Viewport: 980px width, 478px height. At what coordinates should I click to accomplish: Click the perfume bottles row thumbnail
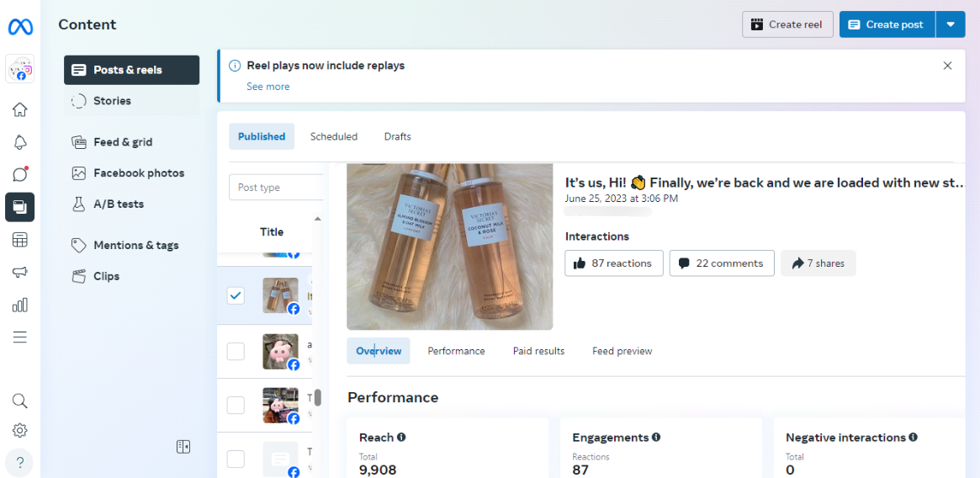(281, 295)
